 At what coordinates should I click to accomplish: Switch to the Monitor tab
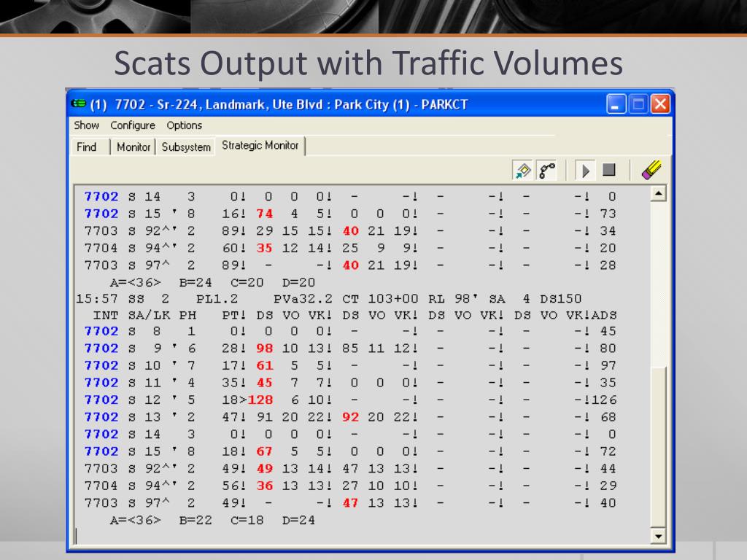tap(133, 147)
